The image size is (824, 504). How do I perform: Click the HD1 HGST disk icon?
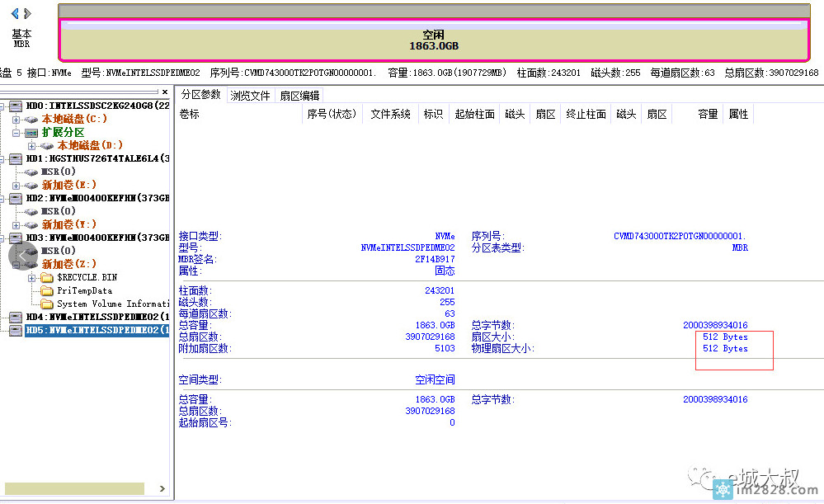tap(16, 158)
